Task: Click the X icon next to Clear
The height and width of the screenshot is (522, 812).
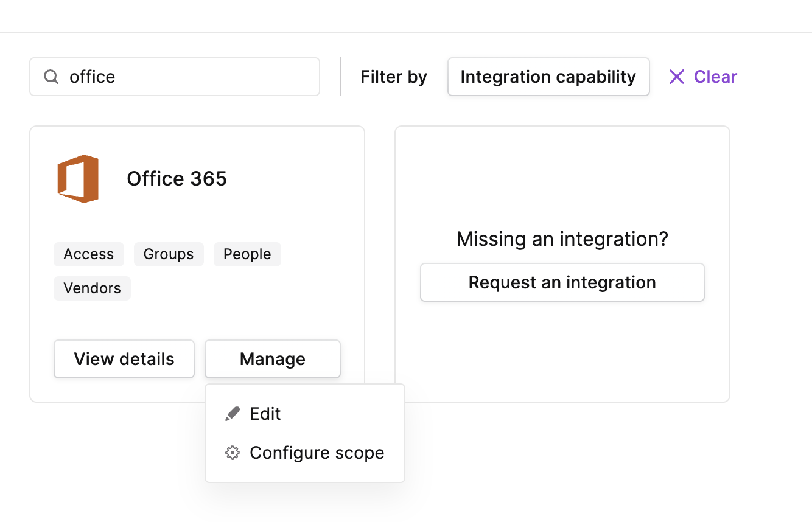Action: pyautogui.click(x=677, y=77)
